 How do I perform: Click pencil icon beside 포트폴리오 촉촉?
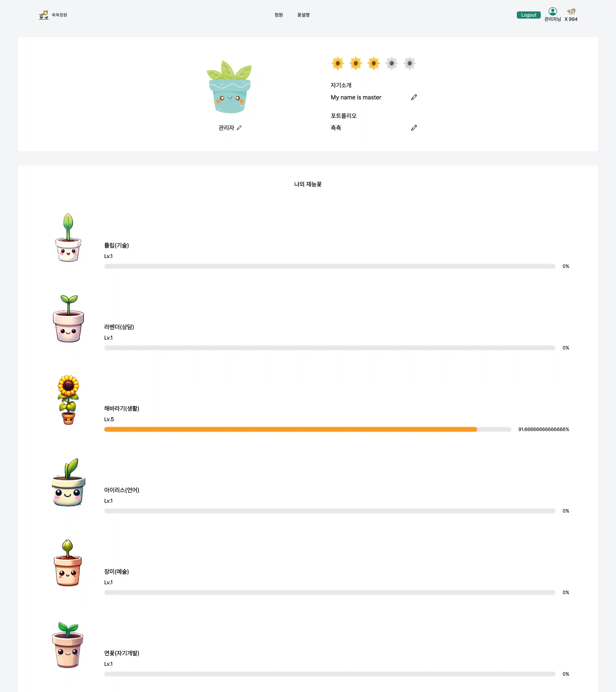(414, 128)
